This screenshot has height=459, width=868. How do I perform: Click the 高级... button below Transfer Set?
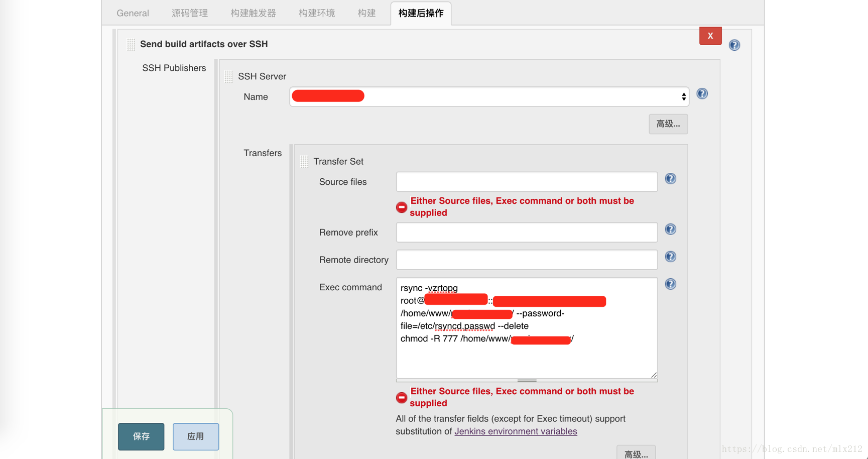636,453
